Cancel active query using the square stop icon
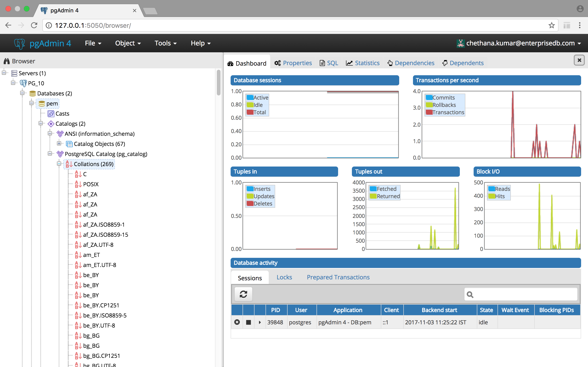Image resolution: width=588 pixels, height=367 pixels. 248,322
